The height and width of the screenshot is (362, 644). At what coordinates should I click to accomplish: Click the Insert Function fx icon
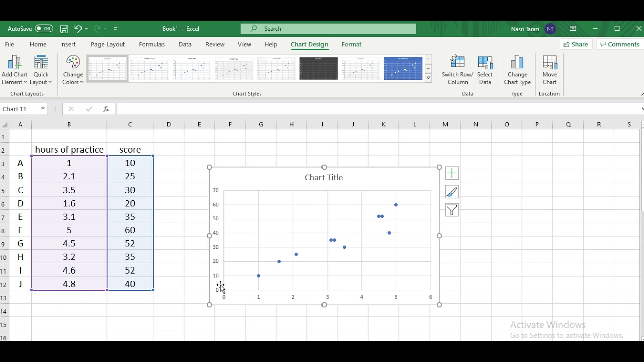click(x=106, y=109)
